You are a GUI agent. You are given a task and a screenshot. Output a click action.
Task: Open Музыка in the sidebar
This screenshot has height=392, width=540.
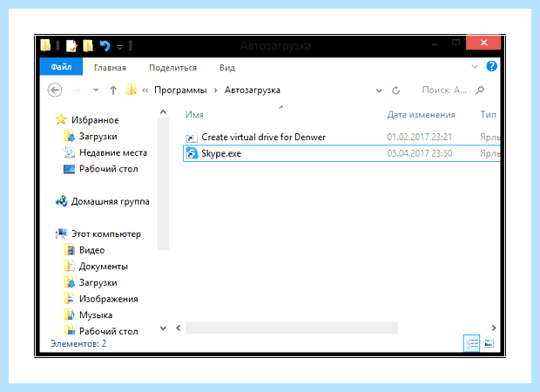[96, 314]
